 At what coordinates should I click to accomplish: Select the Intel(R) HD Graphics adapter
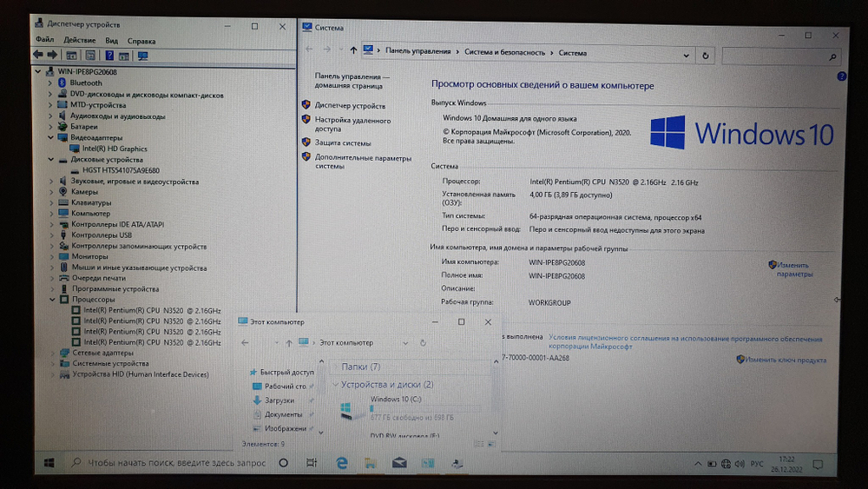(115, 149)
